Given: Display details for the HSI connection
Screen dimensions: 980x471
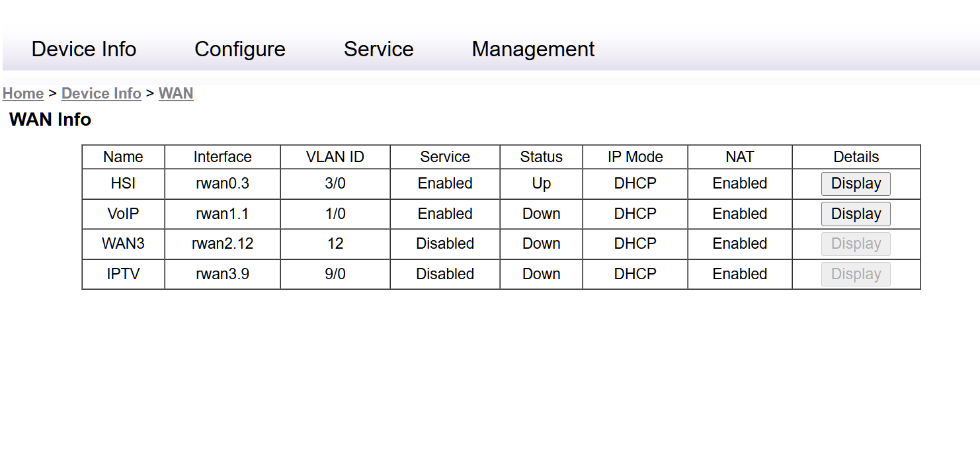Looking at the screenshot, I should click(856, 183).
